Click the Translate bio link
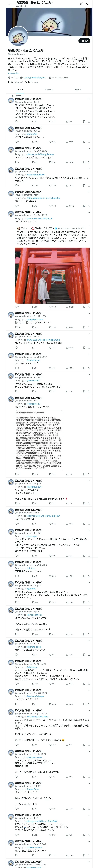Viewport: 98px width, 868px height. pyautogui.click(x=14, y=73)
